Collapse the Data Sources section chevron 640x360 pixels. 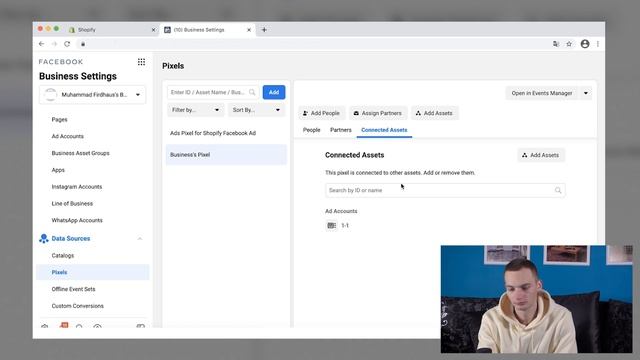pos(140,238)
